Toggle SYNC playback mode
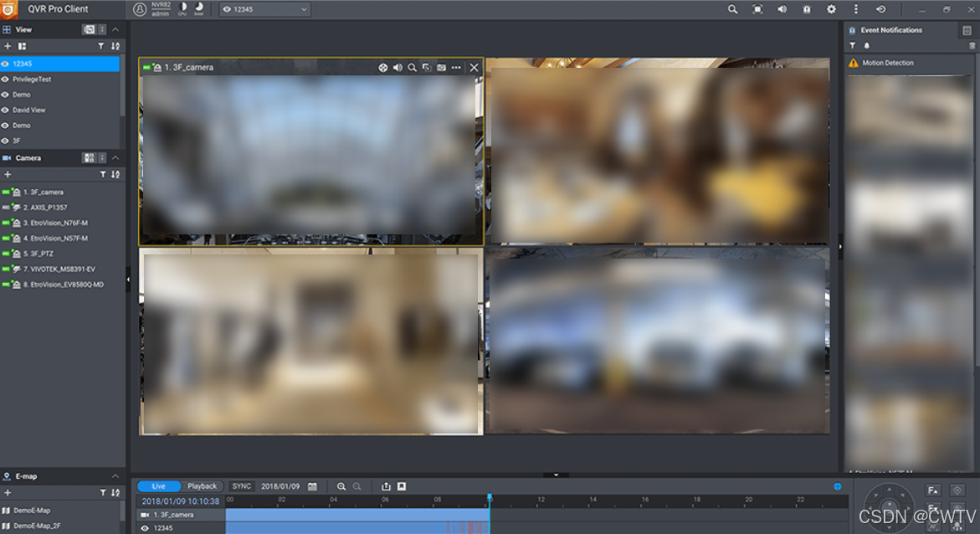This screenshot has width=980, height=534. (241, 486)
